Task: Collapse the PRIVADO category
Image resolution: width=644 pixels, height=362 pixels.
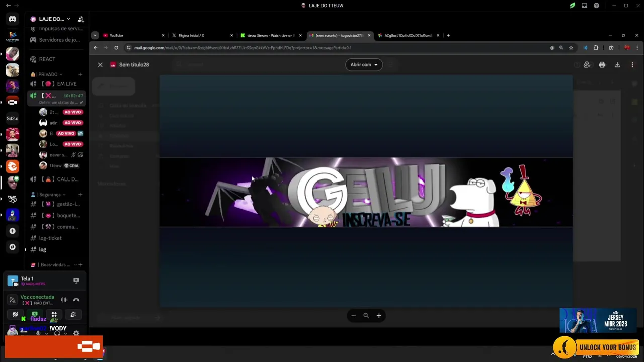Action: [x=47, y=74]
